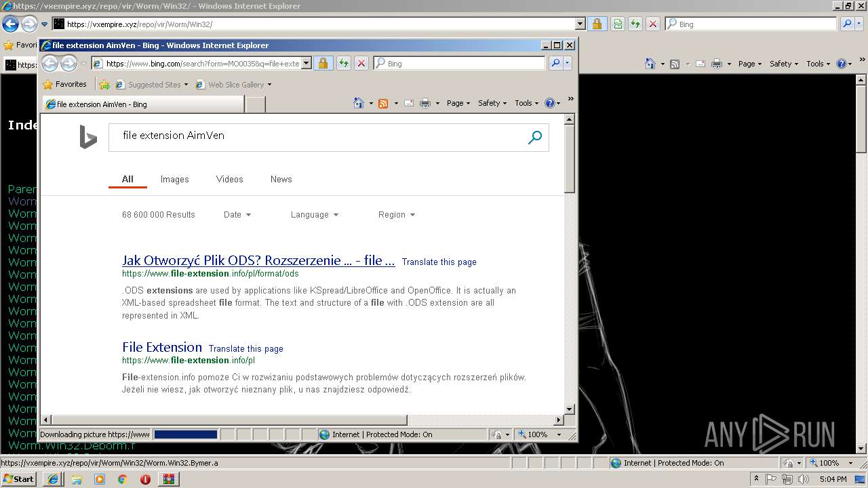
Task: Open Page menu in front window
Action: pos(458,103)
